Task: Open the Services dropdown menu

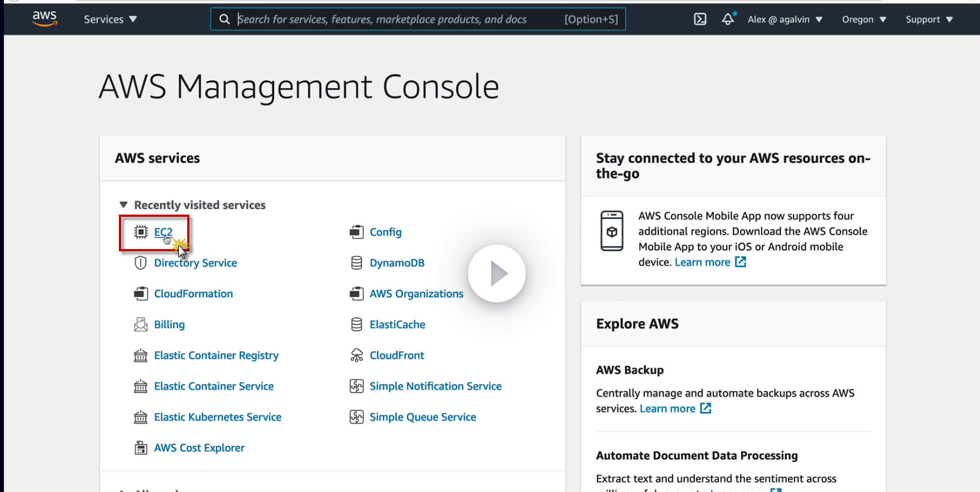Action: [x=110, y=19]
